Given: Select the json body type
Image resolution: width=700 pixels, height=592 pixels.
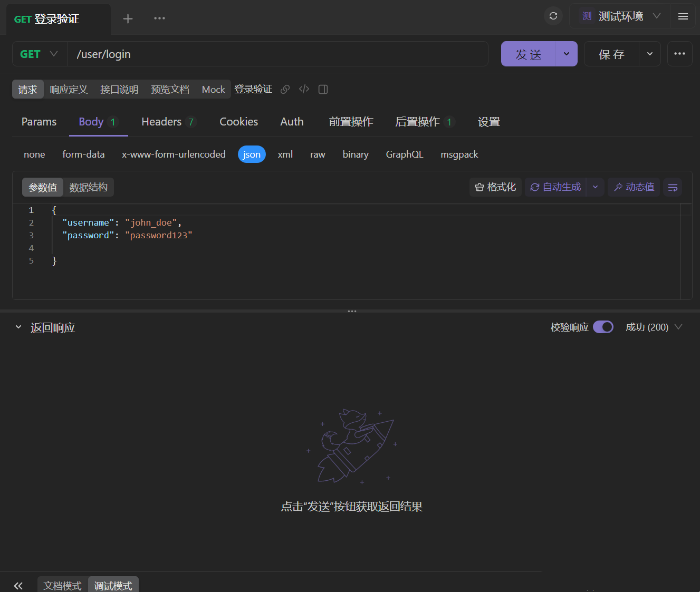Looking at the screenshot, I should (252, 154).
